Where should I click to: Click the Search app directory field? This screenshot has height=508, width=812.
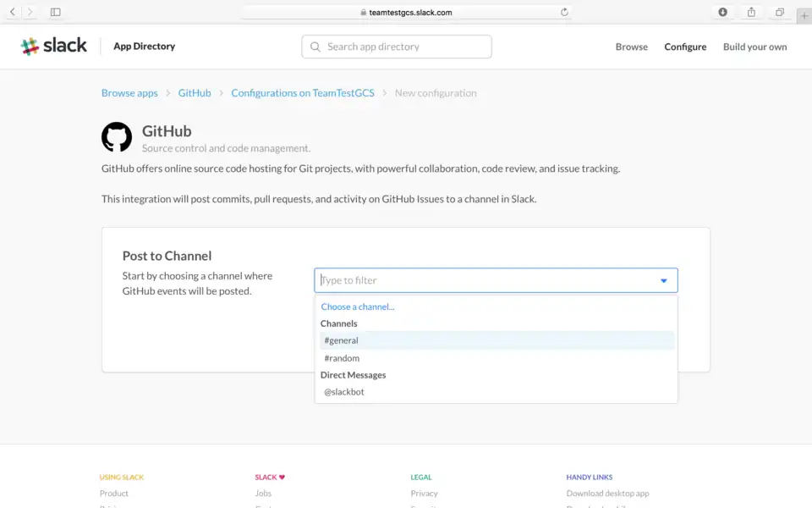pos(398,47)
